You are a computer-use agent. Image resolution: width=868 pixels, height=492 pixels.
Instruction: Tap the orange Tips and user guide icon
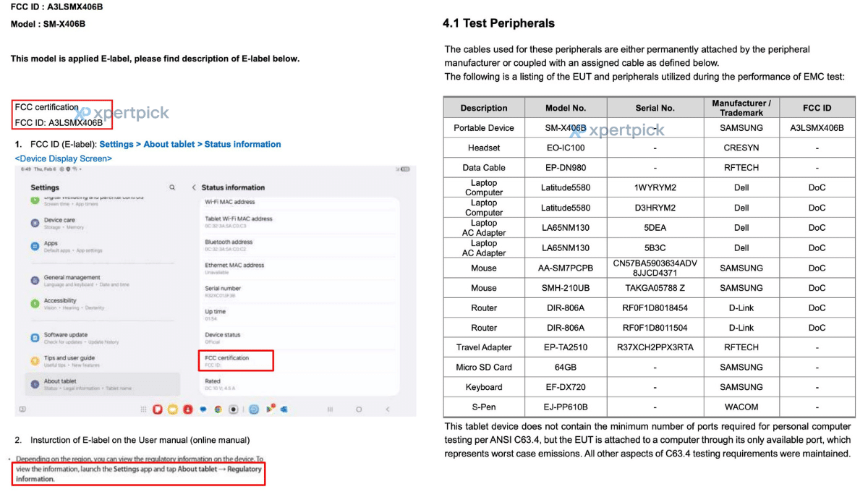35,361
